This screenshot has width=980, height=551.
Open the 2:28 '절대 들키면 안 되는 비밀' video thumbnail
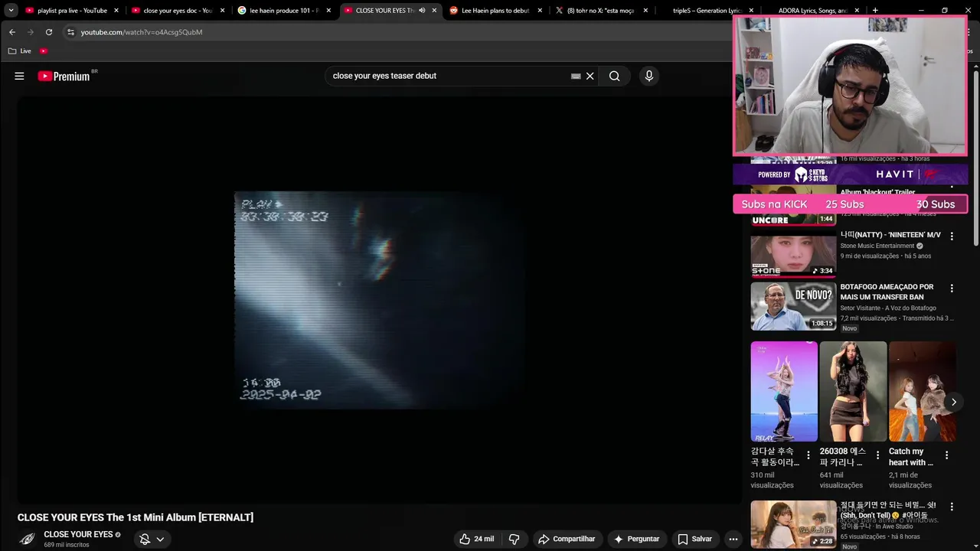793,524
